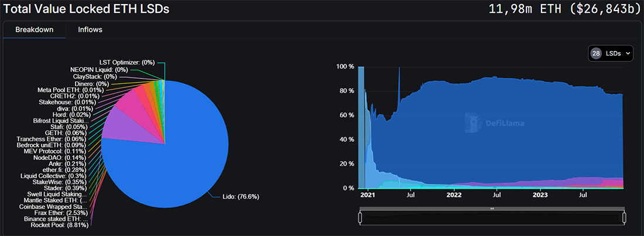The image size is (644, 236).
Task: Click the Mantle Staked ETH label
Action: click(56, 200)
